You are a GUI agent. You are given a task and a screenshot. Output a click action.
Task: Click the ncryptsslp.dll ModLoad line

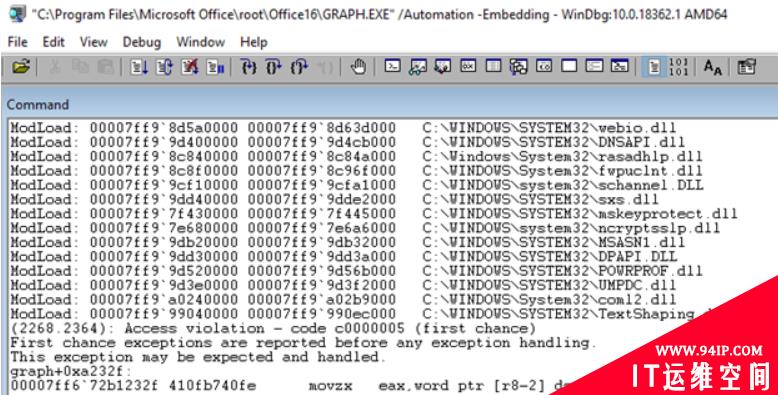point(366,229)
